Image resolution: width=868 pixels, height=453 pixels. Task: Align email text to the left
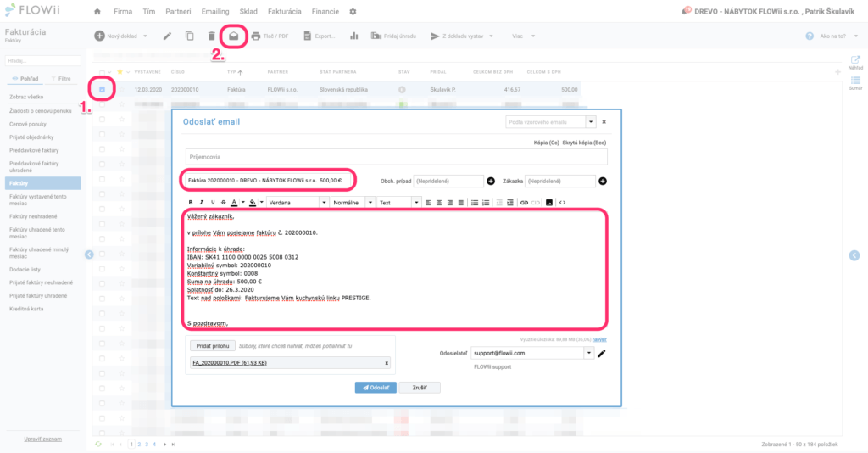tap(428, 203)
